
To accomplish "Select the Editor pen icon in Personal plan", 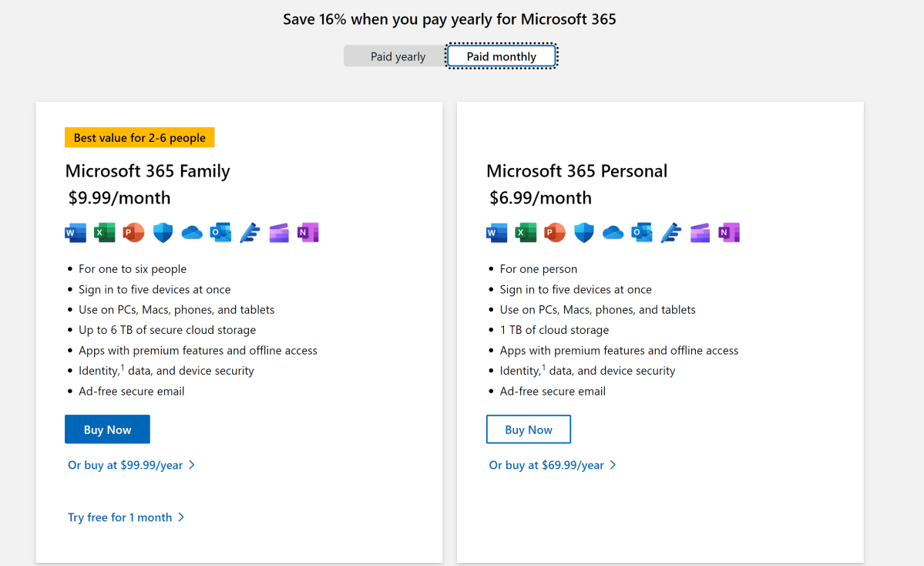I will (671, 232).
